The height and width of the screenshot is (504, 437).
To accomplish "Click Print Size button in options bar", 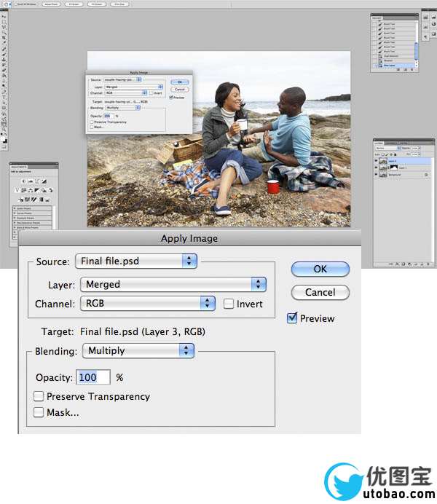I will click(119, 4).
